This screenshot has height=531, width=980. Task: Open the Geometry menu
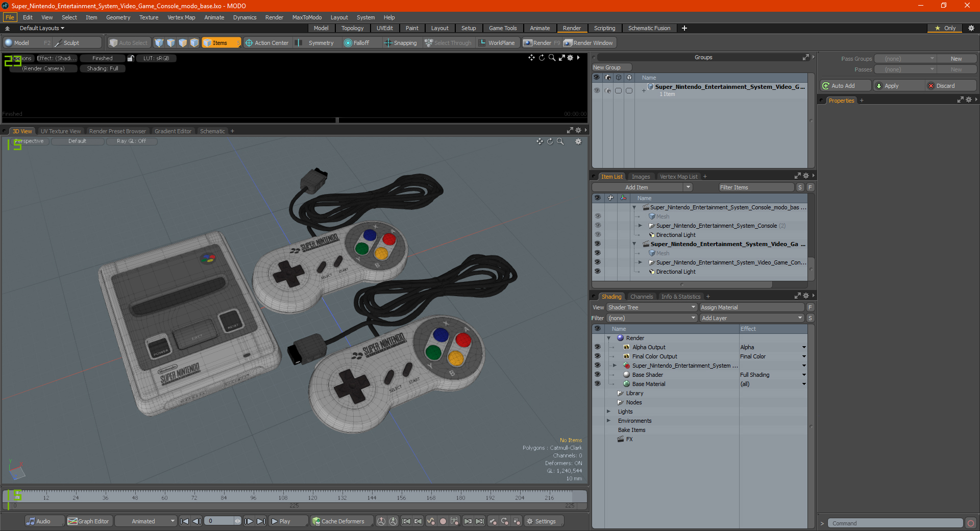click(118, 17)
